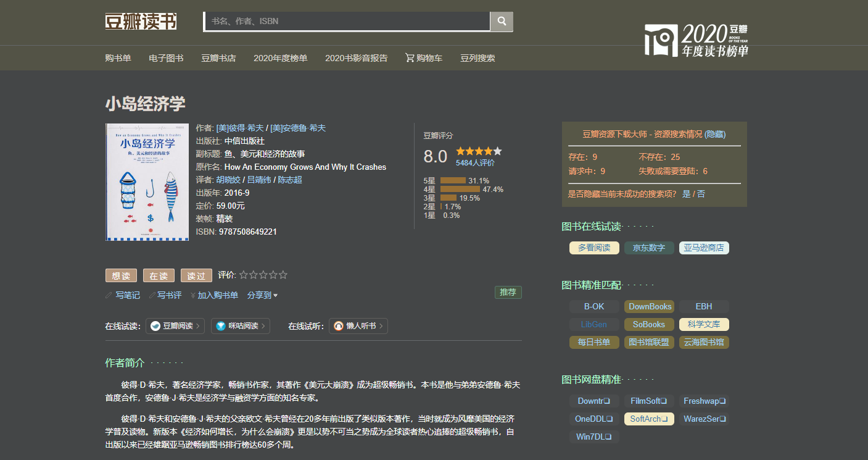Open the B-OK source tag
Image resolution: width=868 pixels, height=460 pixels.
click(x=594, y=306)
